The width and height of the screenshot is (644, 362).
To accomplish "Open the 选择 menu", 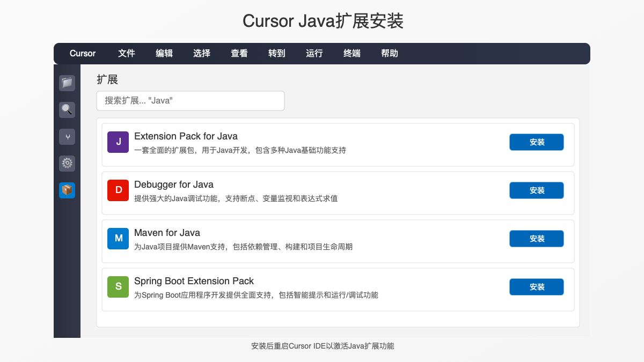I will pos(202,54).
